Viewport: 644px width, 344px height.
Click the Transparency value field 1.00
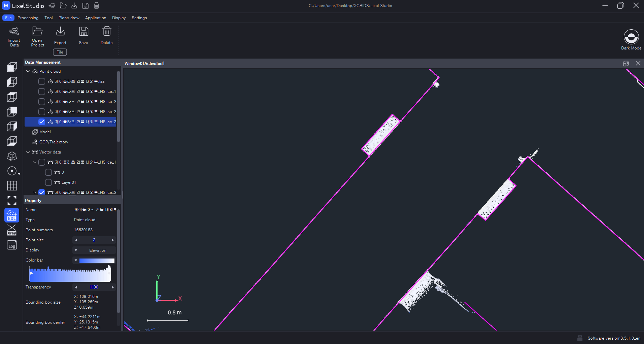click(x=94, y=287)
